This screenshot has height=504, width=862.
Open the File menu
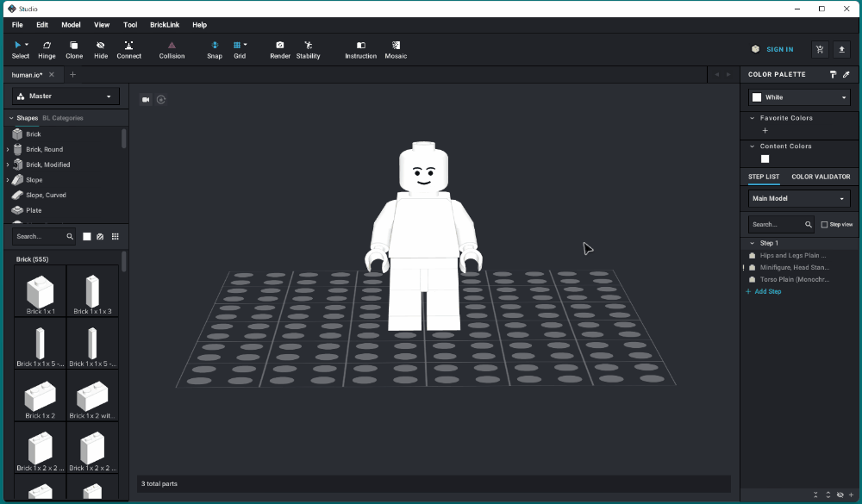pos(17,25)
